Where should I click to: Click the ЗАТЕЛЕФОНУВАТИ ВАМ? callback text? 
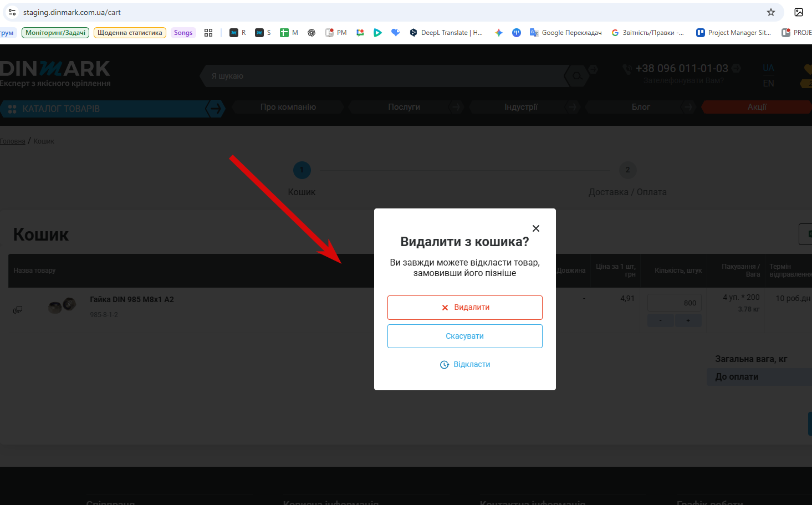point(683,80)
